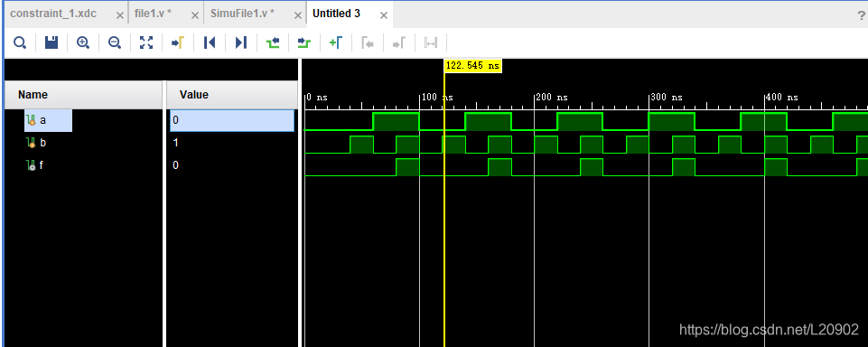Click the Add Marker icon
Screen dimensions: 868x347
[336, 42]
